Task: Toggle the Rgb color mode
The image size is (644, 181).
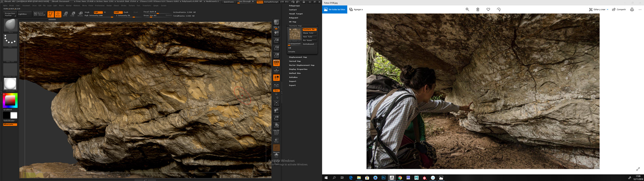Action: pyautogui.click(x=97, y=12)
